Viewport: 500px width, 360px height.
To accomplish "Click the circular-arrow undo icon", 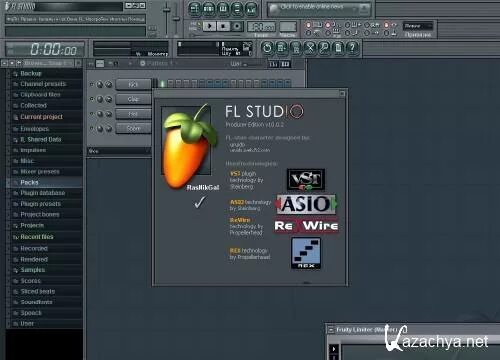I will click(x=267, y=48).
